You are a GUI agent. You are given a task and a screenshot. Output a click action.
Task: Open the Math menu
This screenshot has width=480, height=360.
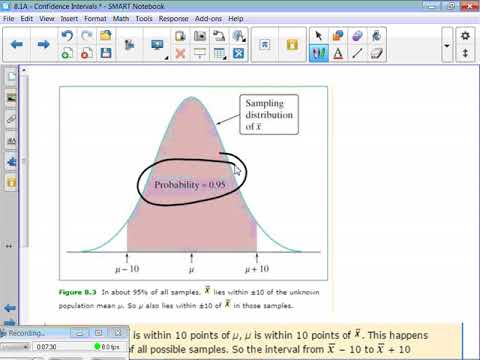121,19
